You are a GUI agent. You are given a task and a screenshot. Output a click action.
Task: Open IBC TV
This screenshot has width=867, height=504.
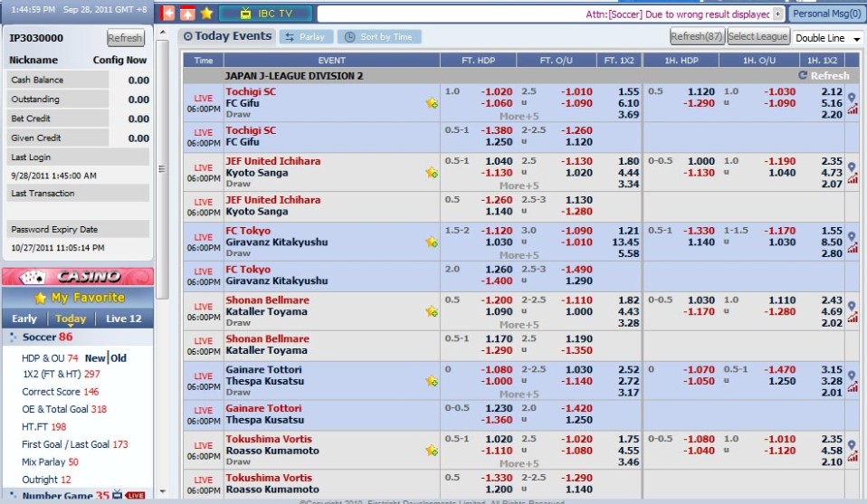pos(265,14)
